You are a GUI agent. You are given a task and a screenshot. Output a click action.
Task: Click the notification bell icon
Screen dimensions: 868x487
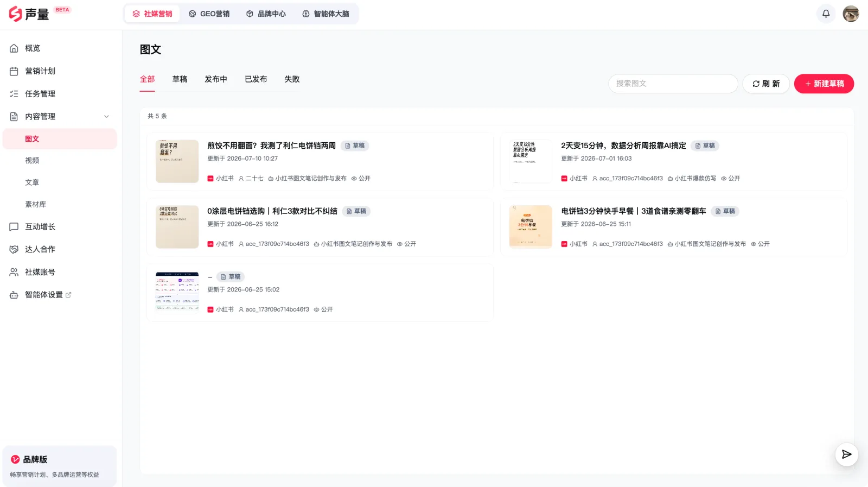tap(826, 14)
